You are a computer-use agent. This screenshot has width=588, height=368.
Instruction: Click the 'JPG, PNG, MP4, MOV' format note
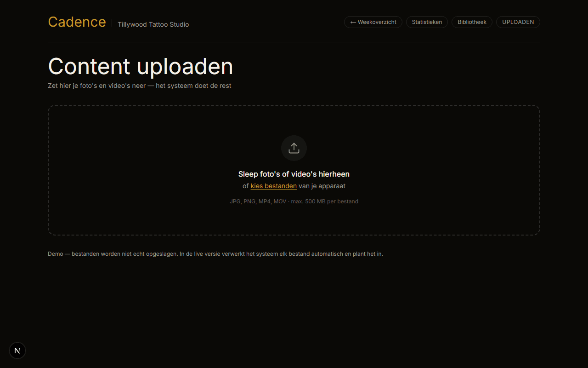coord(294,201)
